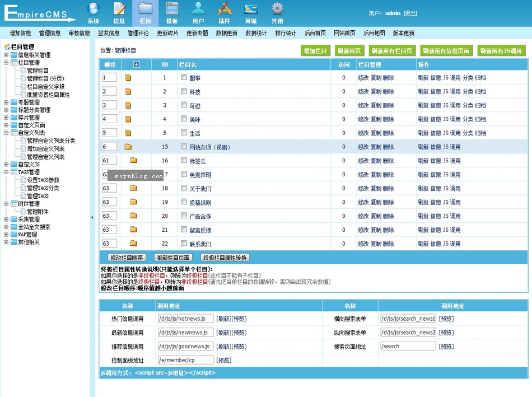Screen dimensions: 532x397
Task: Click the EmpireCMS logo
Action: tap(40, 13)
